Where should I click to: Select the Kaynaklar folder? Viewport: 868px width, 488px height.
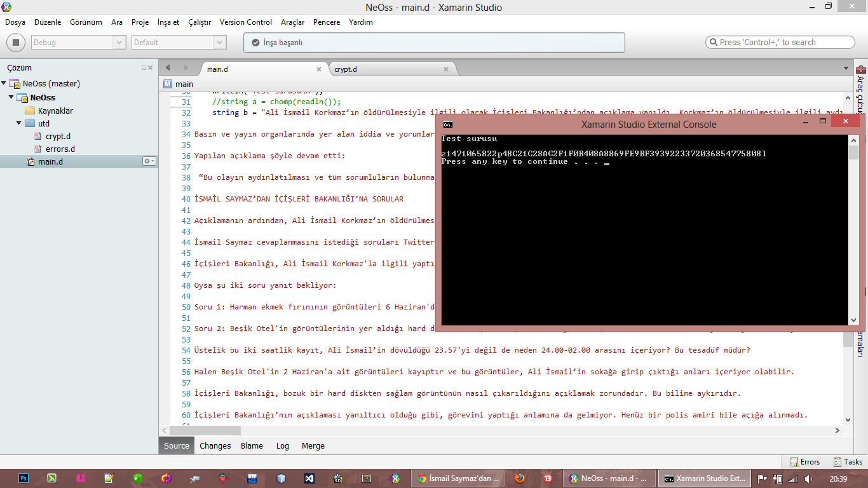(55, 111)
